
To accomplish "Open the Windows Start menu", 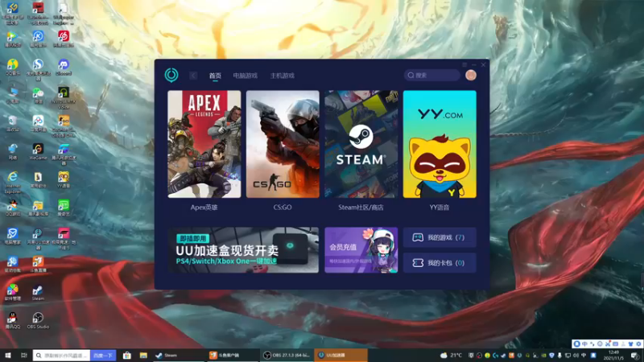I will 8,356.
